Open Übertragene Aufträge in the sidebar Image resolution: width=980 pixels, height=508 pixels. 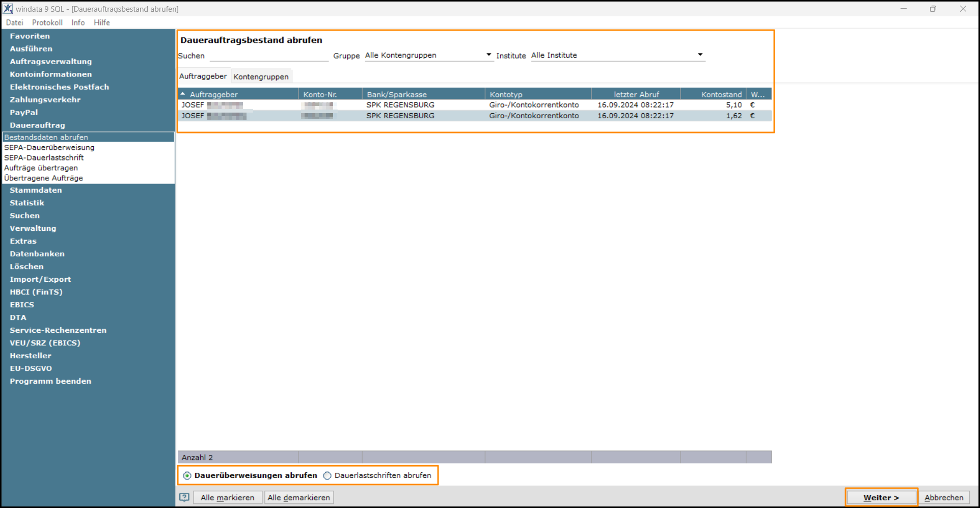point(43,178)
